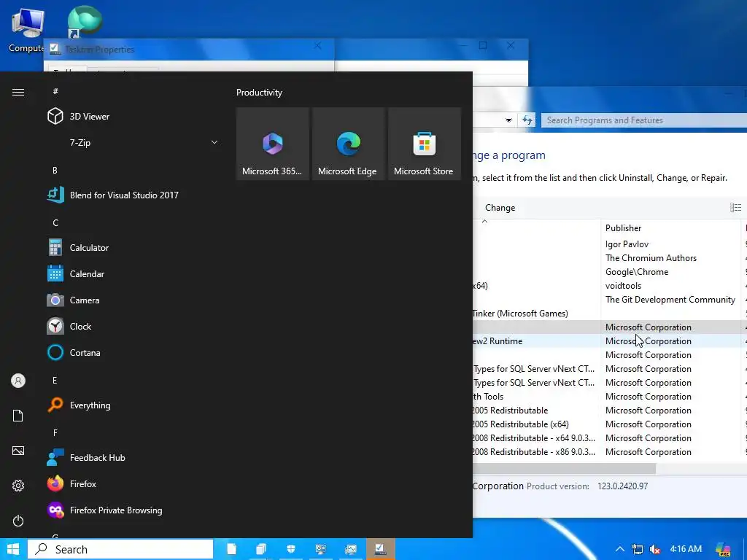Image resolution: width=747 pixels, height=560 pixels.
Task: Collapse the sort arrow above Name column
Action: point(484,222)
